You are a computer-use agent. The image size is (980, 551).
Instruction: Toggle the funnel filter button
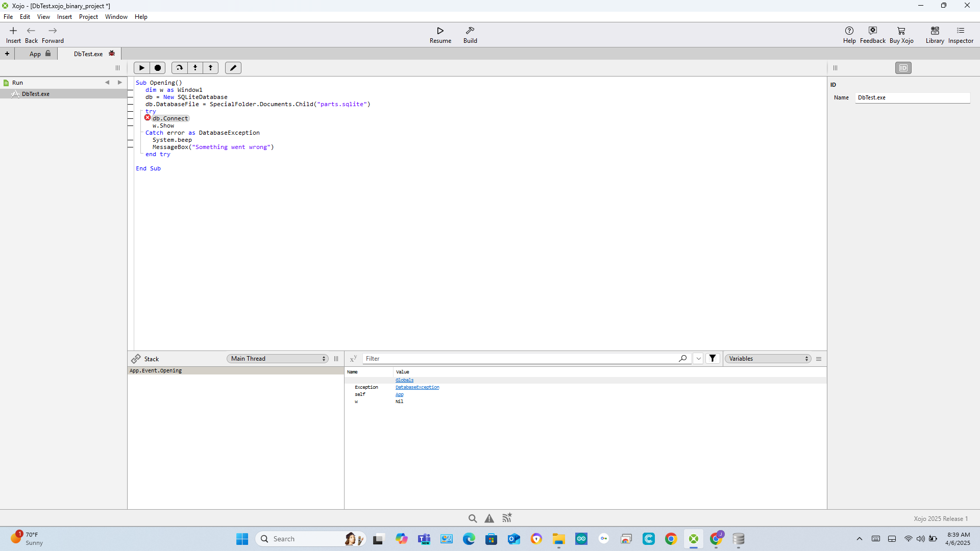[713, 359]
